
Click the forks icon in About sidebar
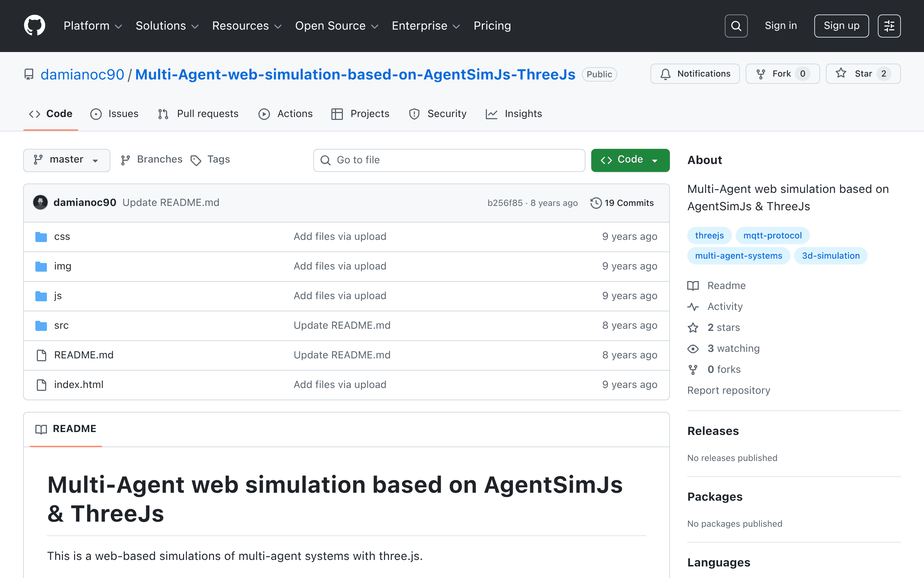click(x=693, y=370)
